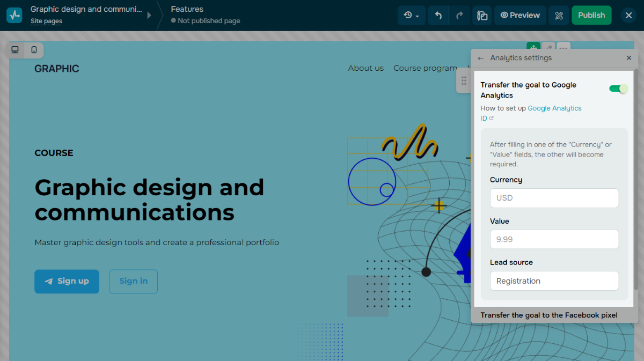This screenshot has width=644, height=361.
Task: Open the Google Analytics ID help link
Action: [x=554, y=108]
